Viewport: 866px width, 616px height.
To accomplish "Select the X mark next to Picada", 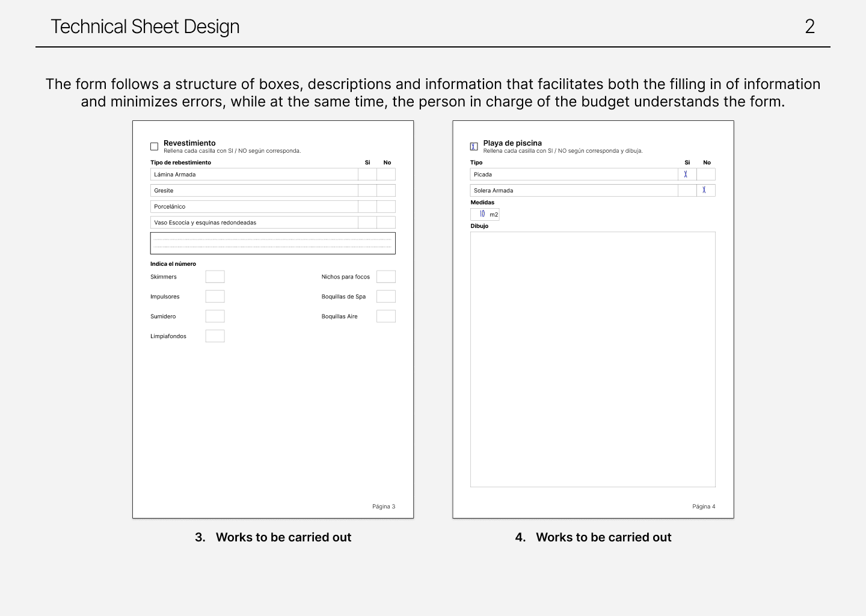I will 686,174.
